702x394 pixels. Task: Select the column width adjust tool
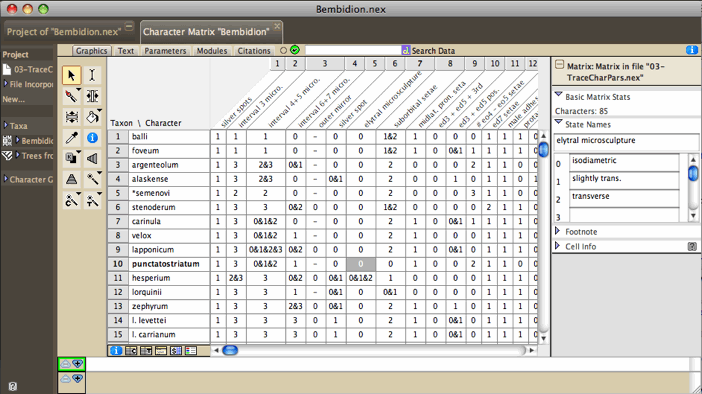pos(92,96)
